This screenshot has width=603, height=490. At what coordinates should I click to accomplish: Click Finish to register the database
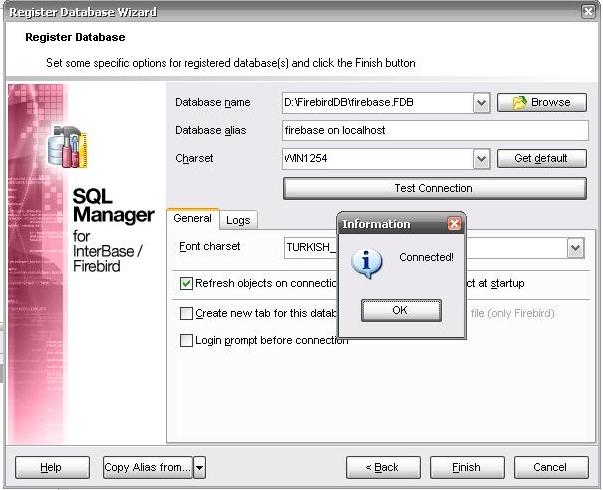[x=467, y=467]
